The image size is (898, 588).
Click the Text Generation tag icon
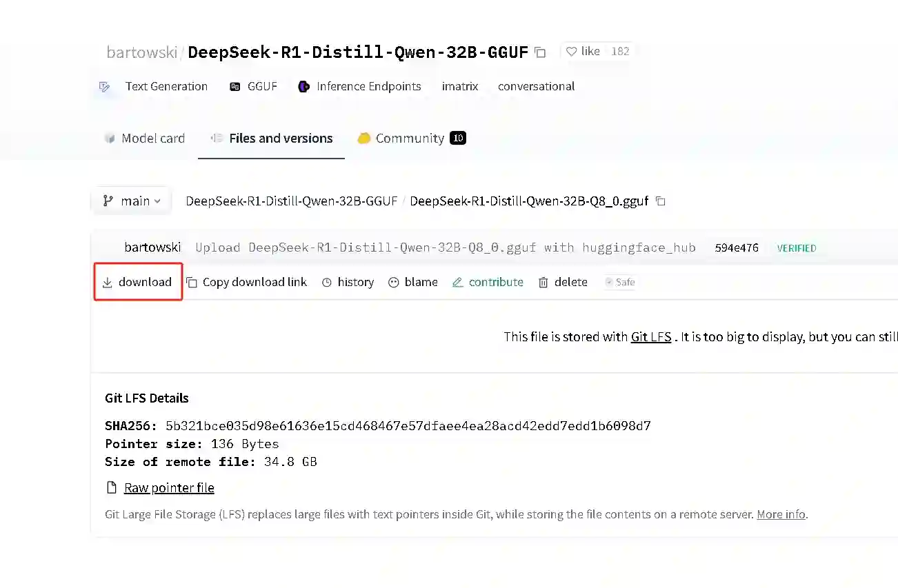105,87
